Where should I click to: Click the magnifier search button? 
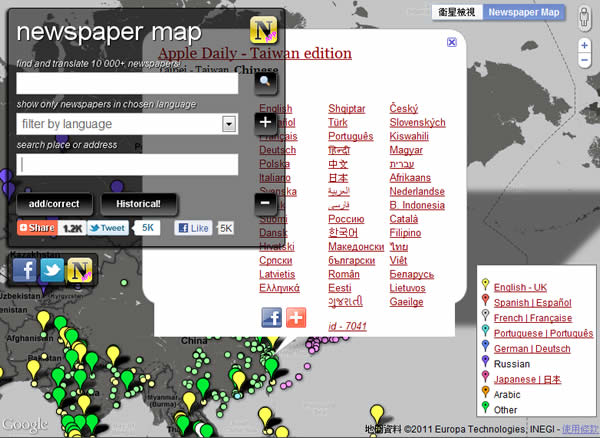[266, 81]
